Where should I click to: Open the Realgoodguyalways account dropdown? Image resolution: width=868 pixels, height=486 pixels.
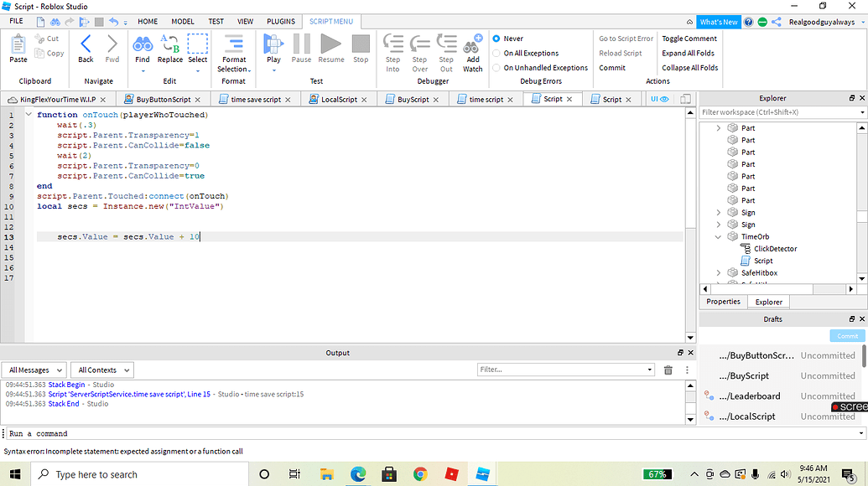coord(862,22)
